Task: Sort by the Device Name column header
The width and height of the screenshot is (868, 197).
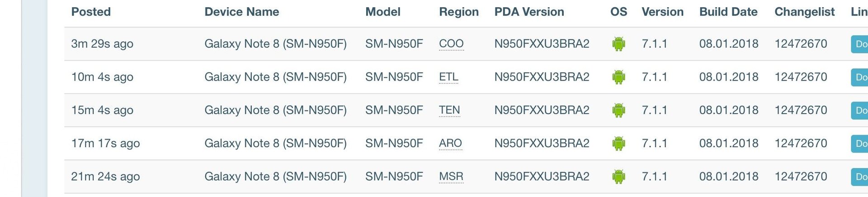Action: coord(242,12)
